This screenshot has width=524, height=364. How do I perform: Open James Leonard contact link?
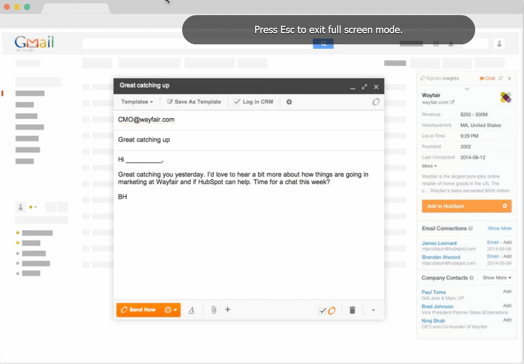click(439, 243)
